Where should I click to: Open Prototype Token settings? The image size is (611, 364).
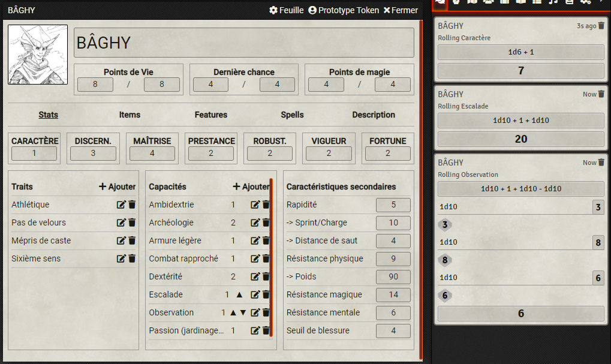344,10
